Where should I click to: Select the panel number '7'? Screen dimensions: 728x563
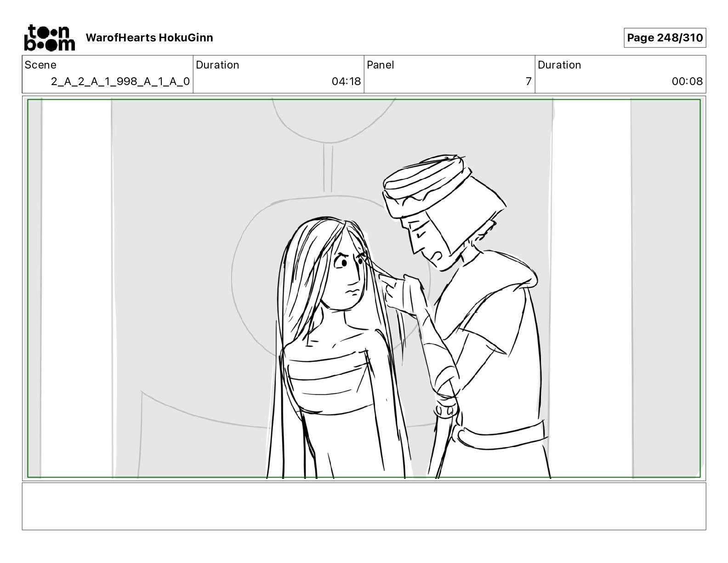click(529, 81)
